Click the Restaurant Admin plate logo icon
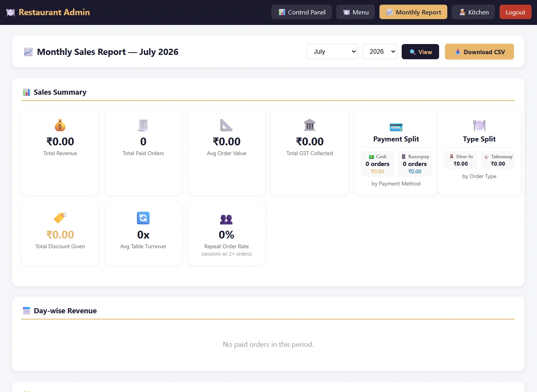Image resolution: width=537 pixels, height=392 pixels. coord(11,12)
